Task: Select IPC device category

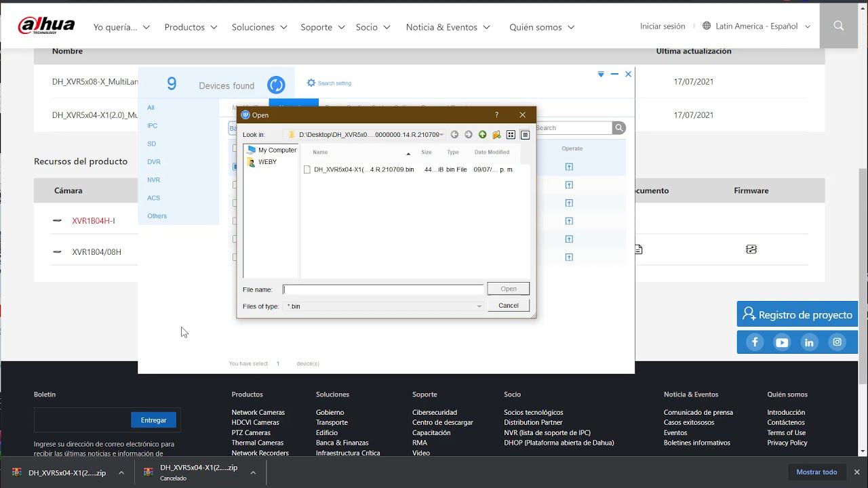Action: [x=152, y=125]
